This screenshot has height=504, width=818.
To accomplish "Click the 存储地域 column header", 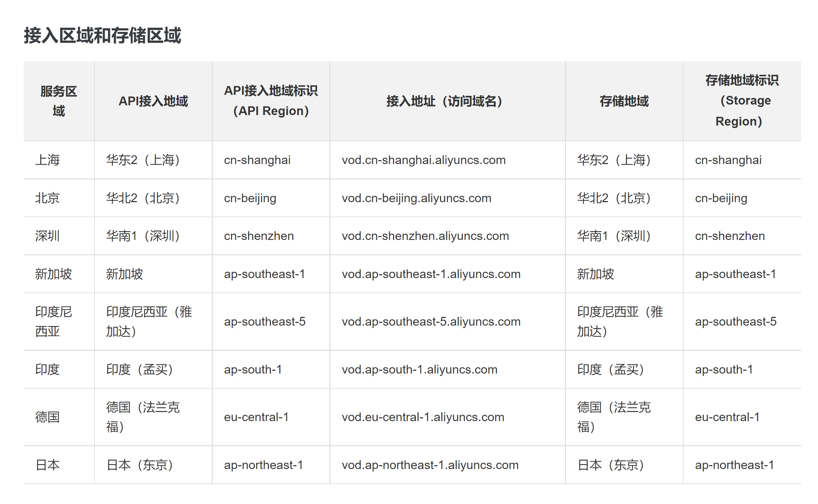I will 624,101.
